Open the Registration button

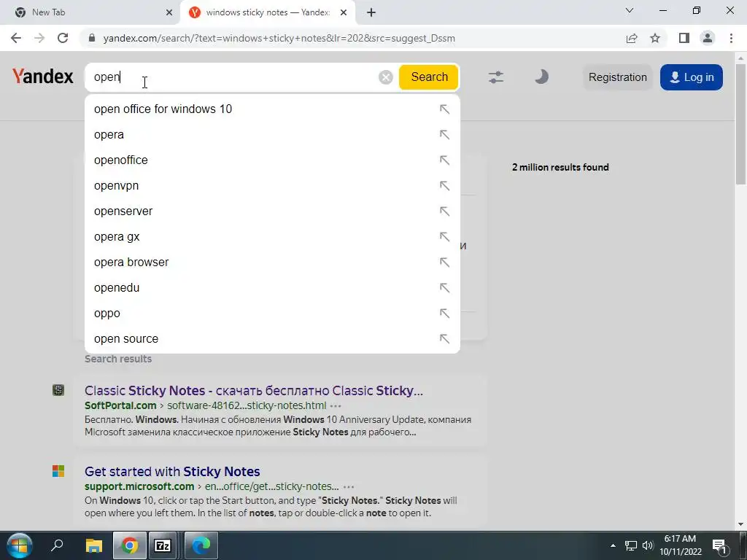[x=617, y=77]
